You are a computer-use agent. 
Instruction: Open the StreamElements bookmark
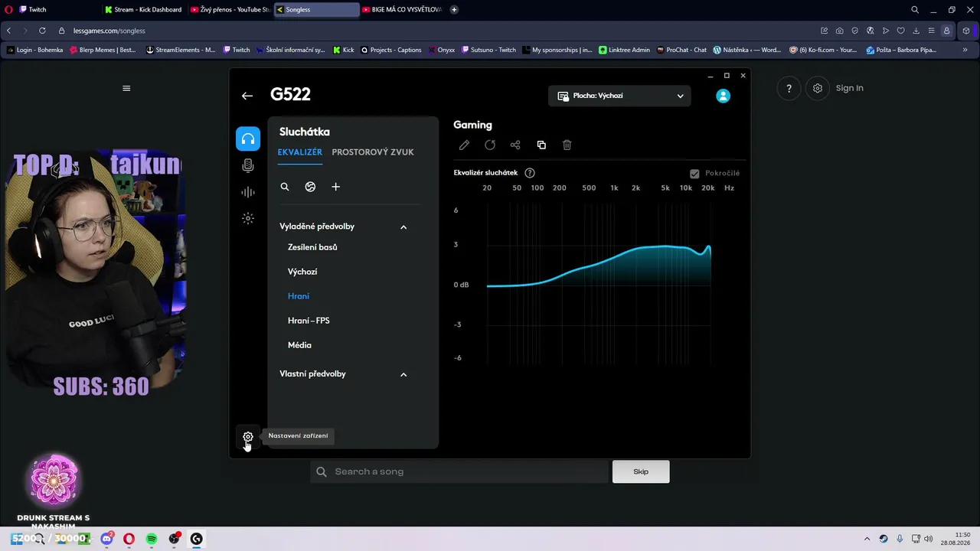pyautogui.click(x=181, y=50)
